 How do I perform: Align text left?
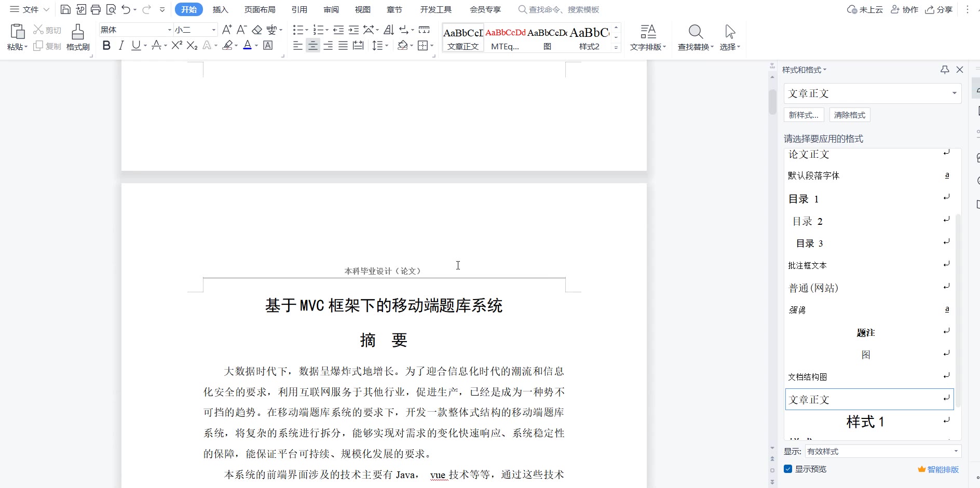(x=297, y=45)
